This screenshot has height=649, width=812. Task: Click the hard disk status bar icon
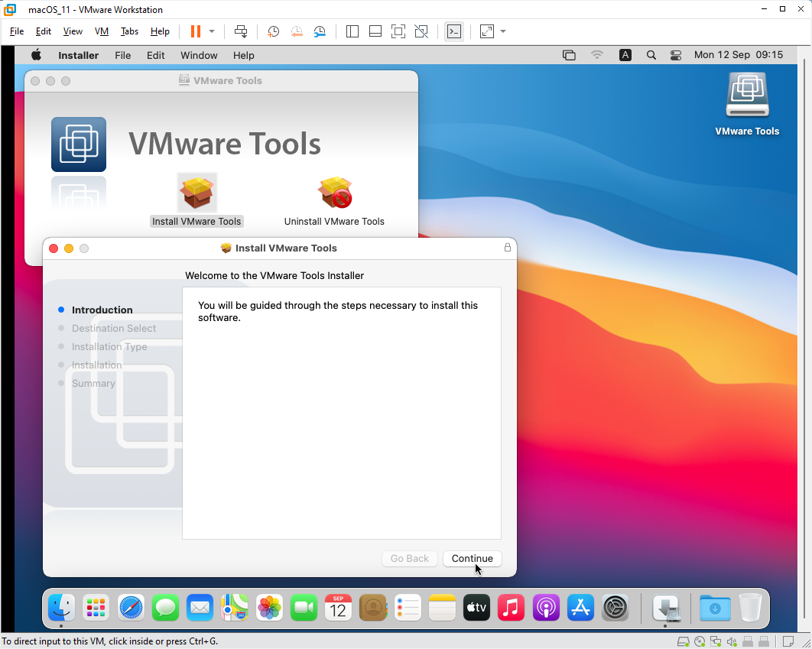pyautogui.click(x=683, y=642)
